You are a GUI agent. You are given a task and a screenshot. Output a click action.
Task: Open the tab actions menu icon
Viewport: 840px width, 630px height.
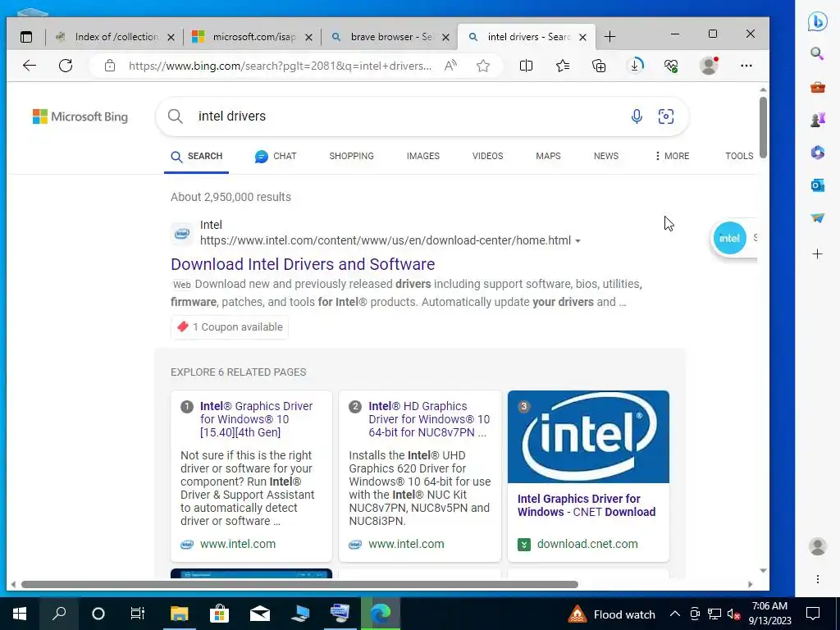(26, 37)
